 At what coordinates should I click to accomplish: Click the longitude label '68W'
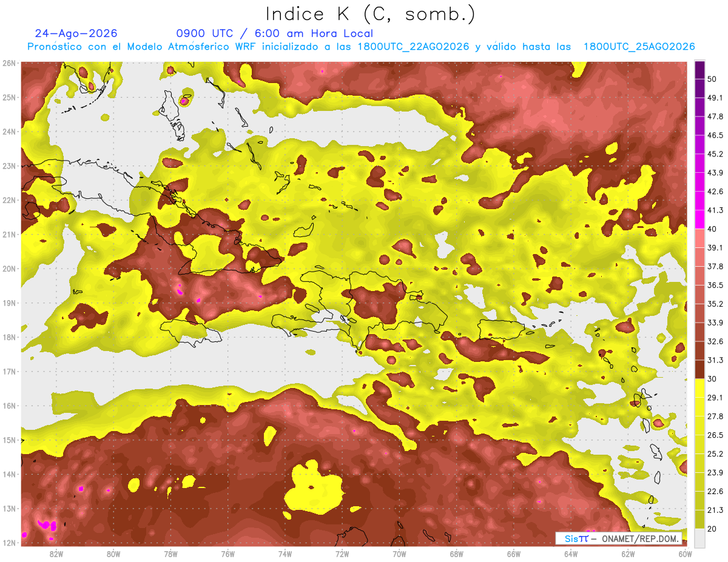tap(456, 554)
